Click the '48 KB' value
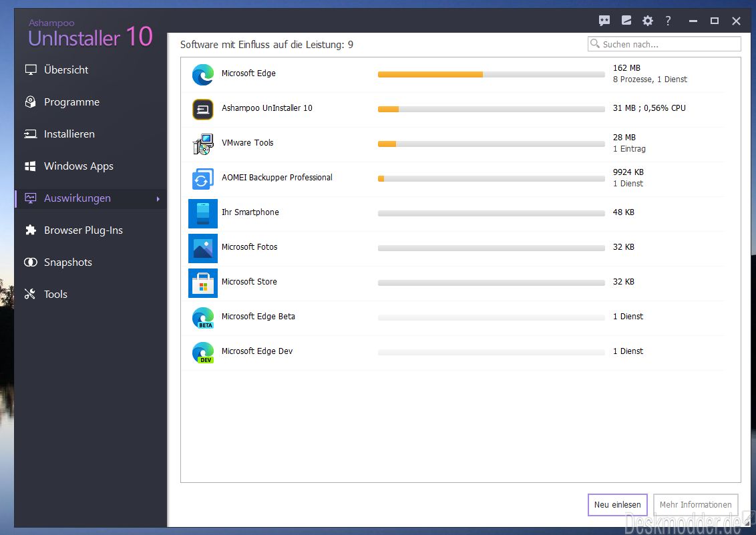 tap(623, 212)
